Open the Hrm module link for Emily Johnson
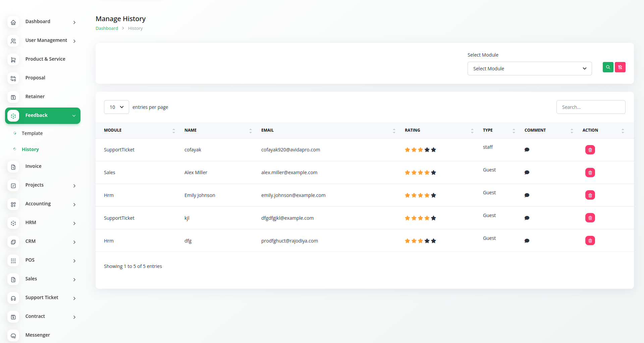644x343 pixels. (x=109, y=195)
